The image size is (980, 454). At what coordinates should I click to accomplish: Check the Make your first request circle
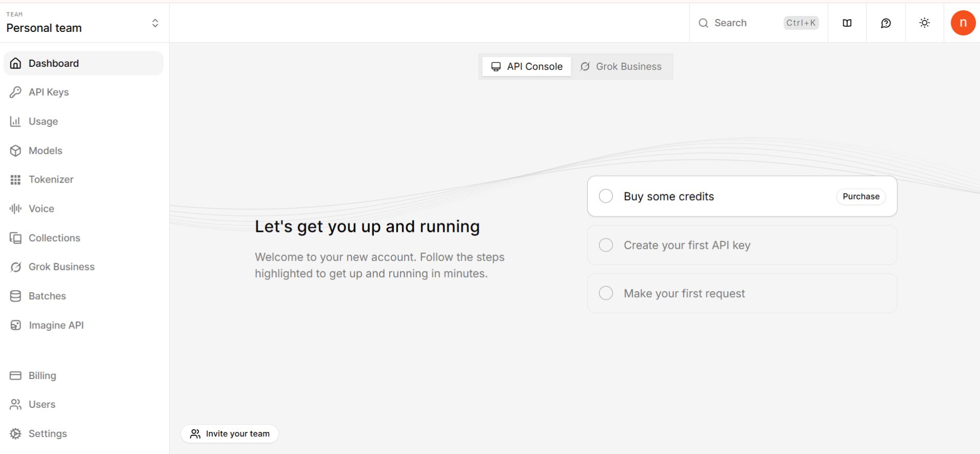(606, 293)
